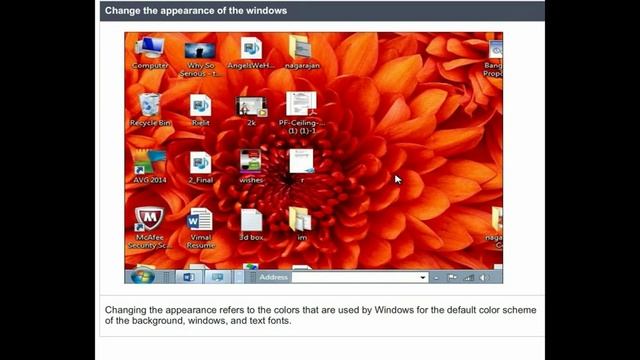The height and width of the screenshot is (360, 640).
Task: Select the PF-Ceiling PDF document icon
Action: [301, 112]
